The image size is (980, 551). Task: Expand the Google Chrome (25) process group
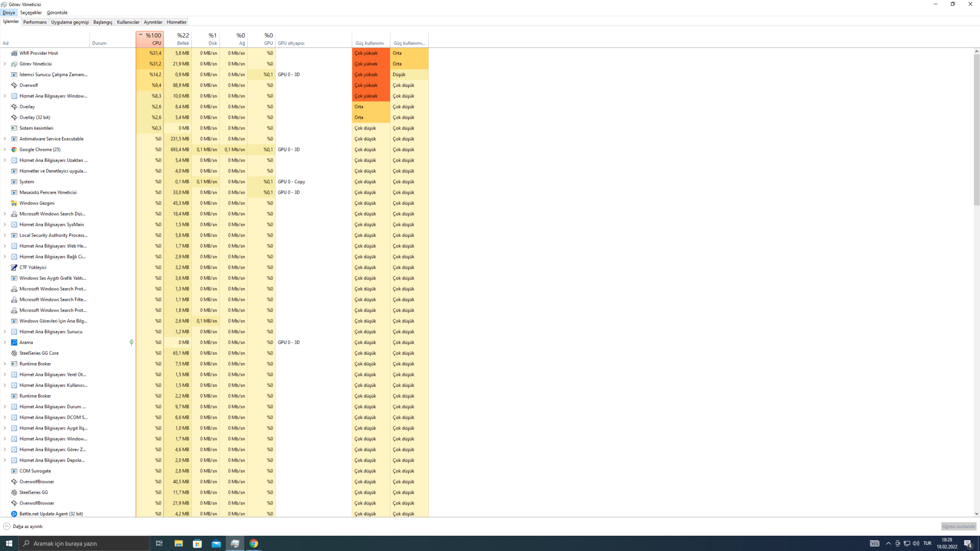5,149
